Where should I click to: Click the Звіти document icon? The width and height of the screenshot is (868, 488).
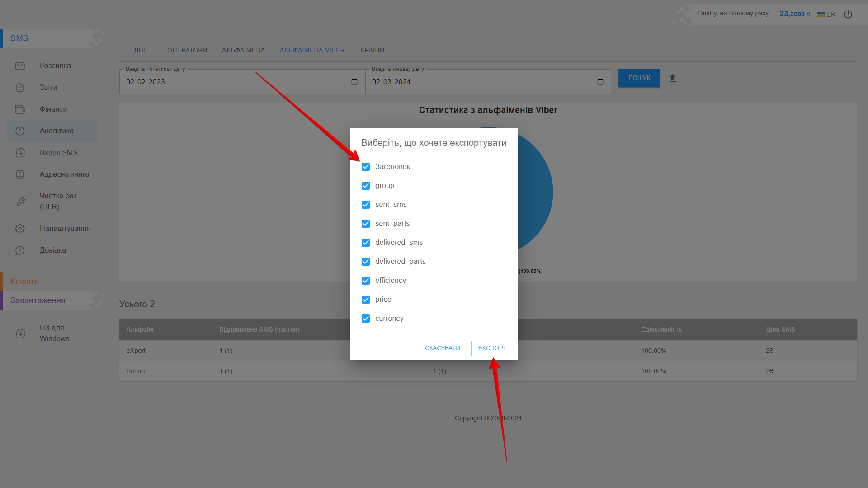(x=20, y=88)
